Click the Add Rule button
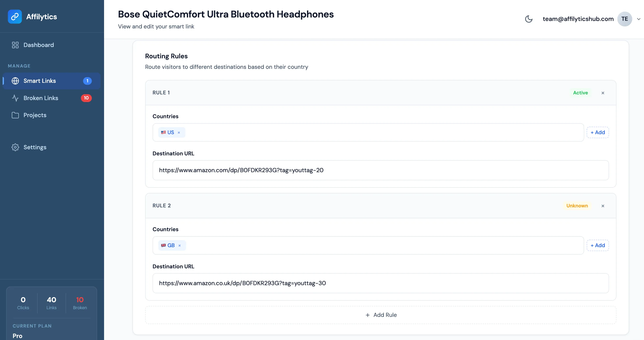644x340 pixels. pyautogui.click(x=381, y=315)
